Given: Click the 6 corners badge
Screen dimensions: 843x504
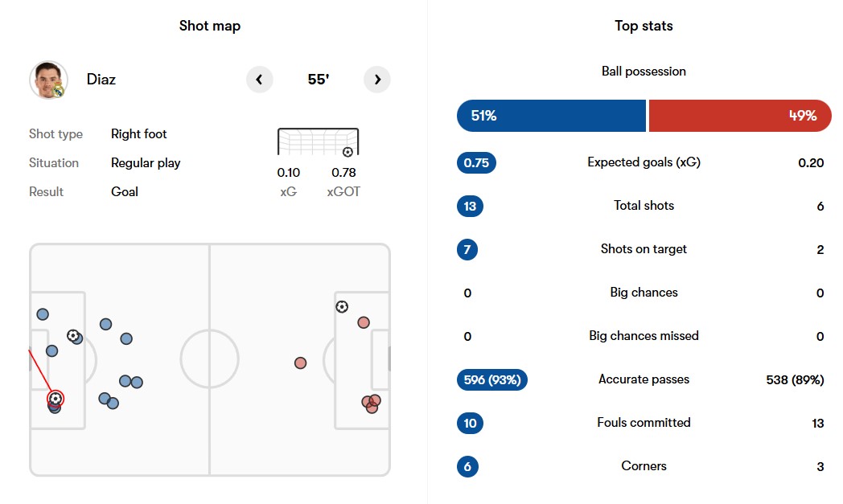Looking at the screenshot, I should coord(467,466).
